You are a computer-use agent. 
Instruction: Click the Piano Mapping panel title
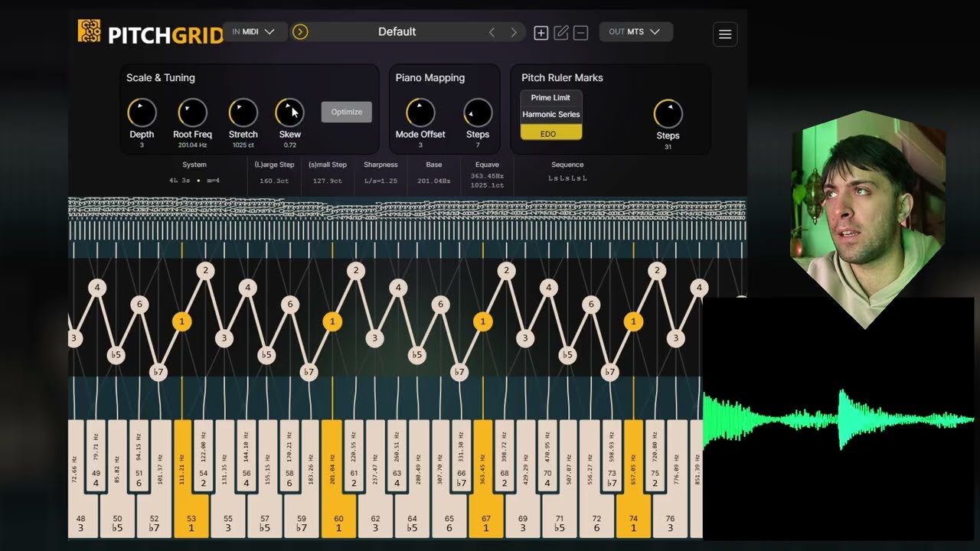pyautogui.click(x=430, y=78)
